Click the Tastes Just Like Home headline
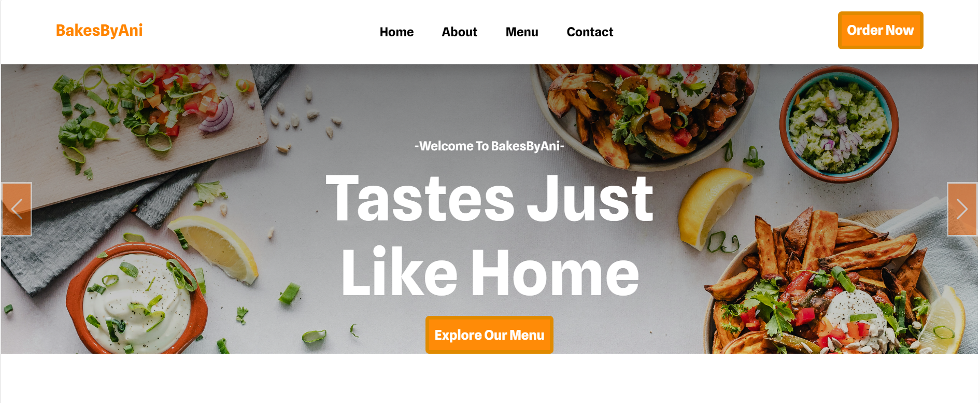The height and width of the screenshot is (403, 980). point(490,235)
